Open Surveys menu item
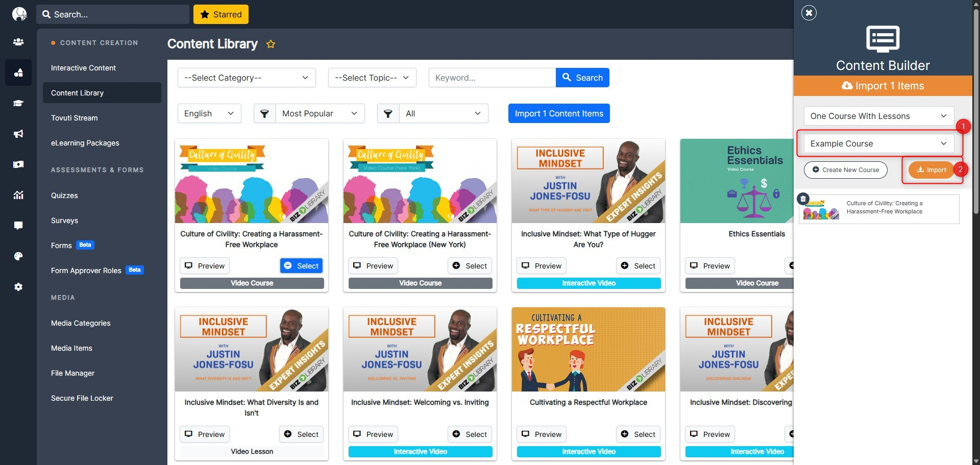 [64, 221]
